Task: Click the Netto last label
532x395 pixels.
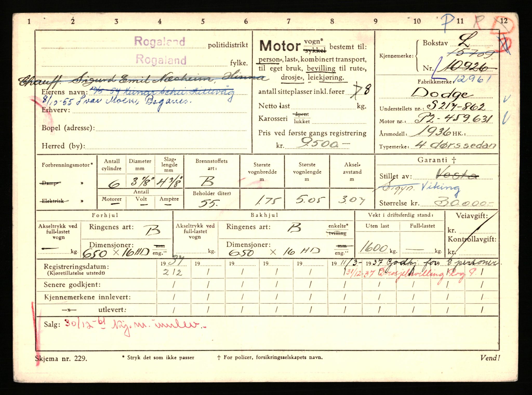Action: point(274,106)
